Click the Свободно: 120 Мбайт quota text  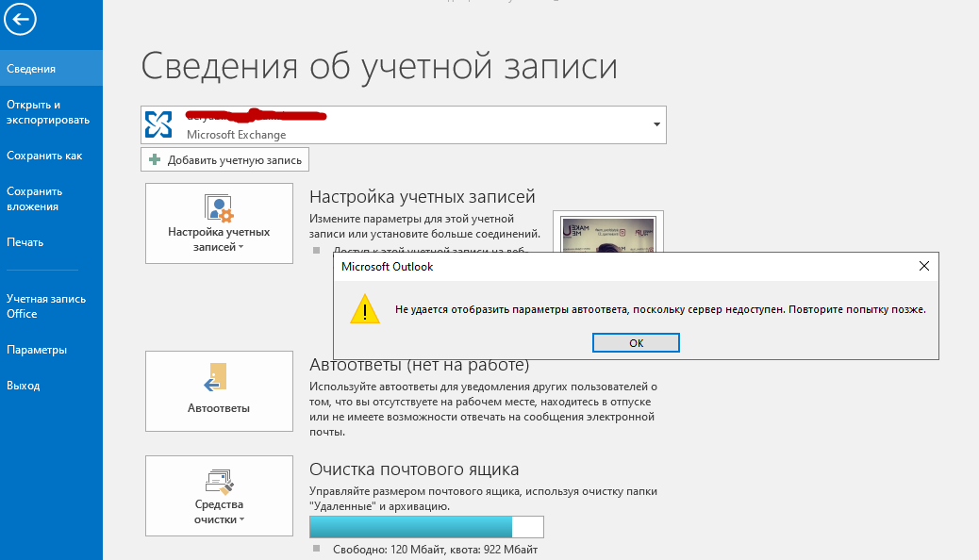[435, 550]
